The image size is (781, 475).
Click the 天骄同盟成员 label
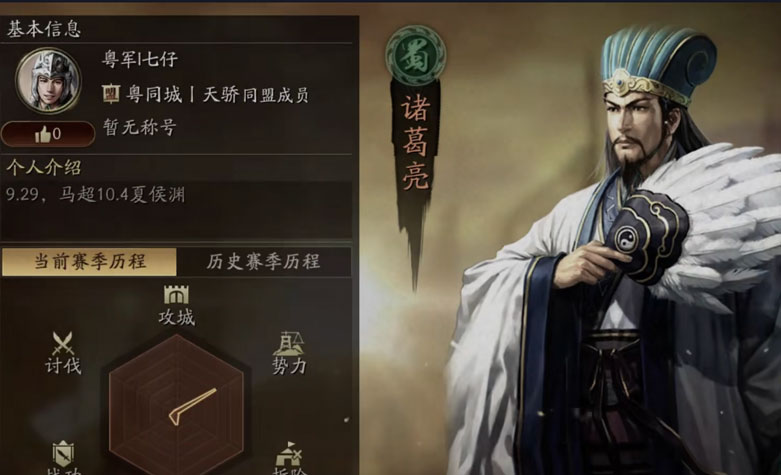tap(256, 94)
